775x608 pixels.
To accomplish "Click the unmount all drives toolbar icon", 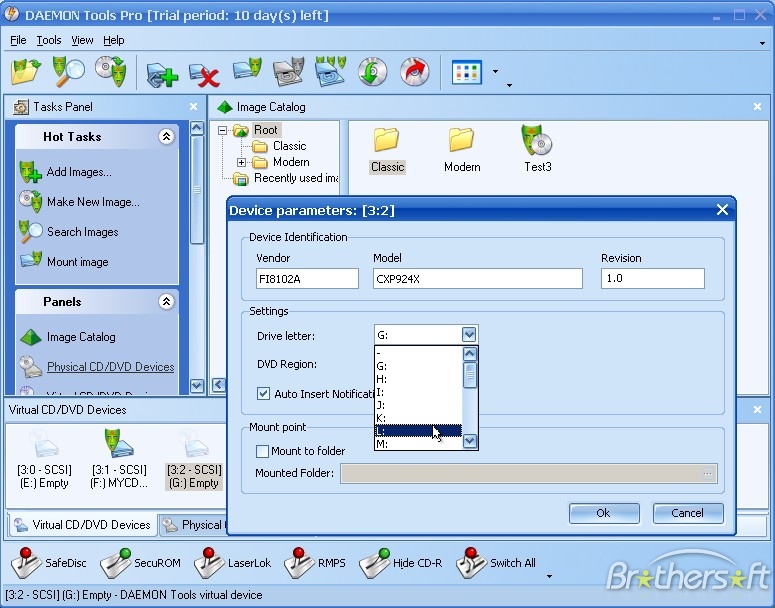I will click(331, 72).
